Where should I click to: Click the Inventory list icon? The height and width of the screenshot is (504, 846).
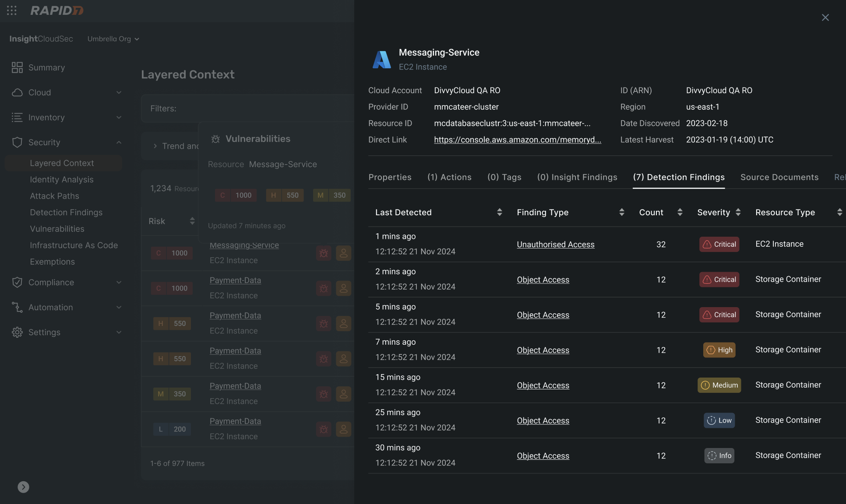click(x=17, y=117)
